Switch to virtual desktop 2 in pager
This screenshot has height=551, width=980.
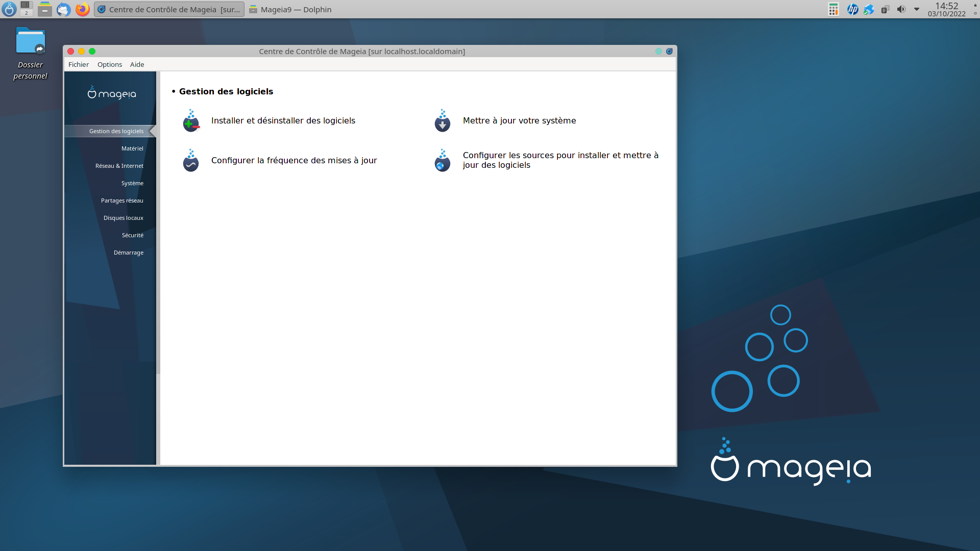[27, 13]
